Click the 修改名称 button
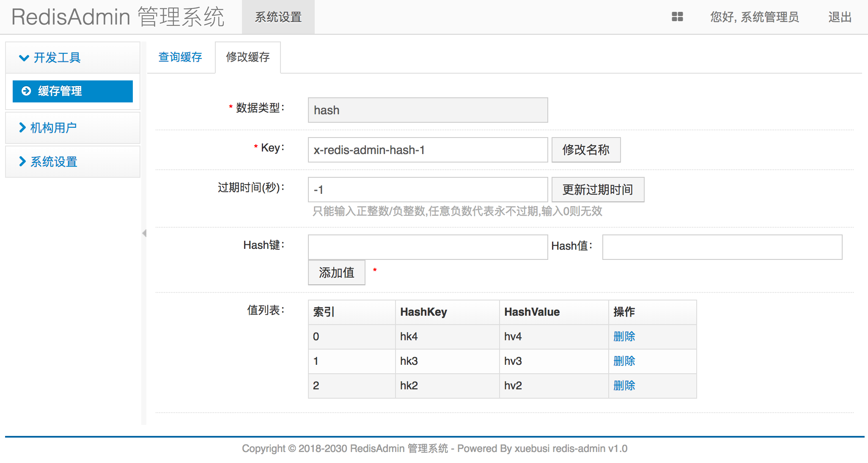 point(586,150)
